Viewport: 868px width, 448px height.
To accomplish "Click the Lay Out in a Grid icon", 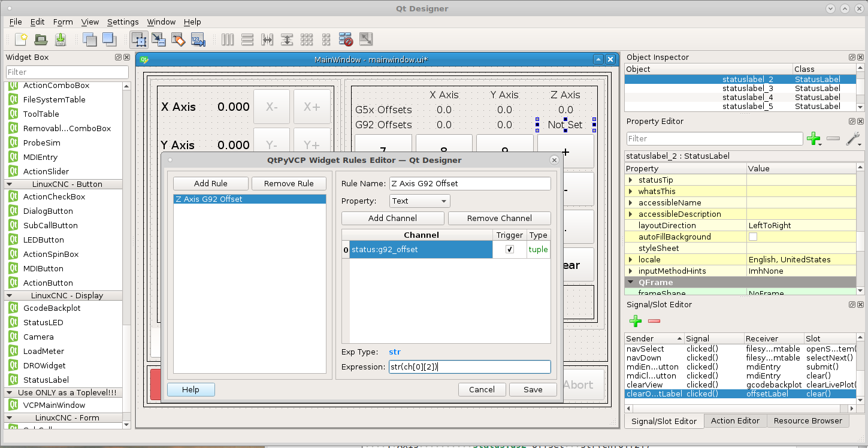I will click(x=307, y=40).
